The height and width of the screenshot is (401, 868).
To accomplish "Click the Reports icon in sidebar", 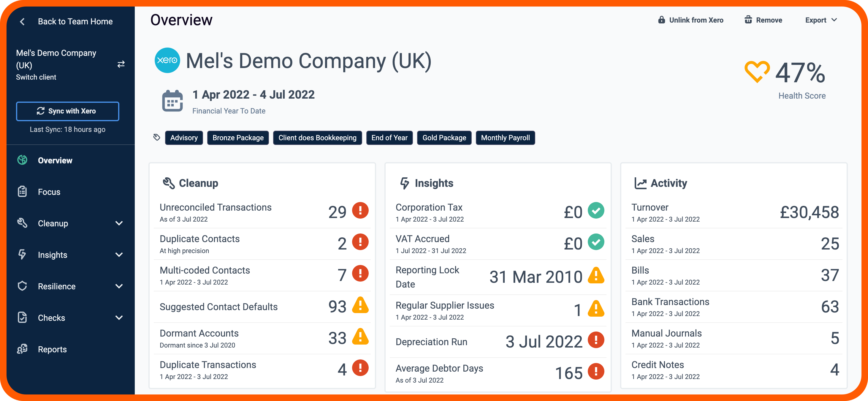I will tap(22, 349).
